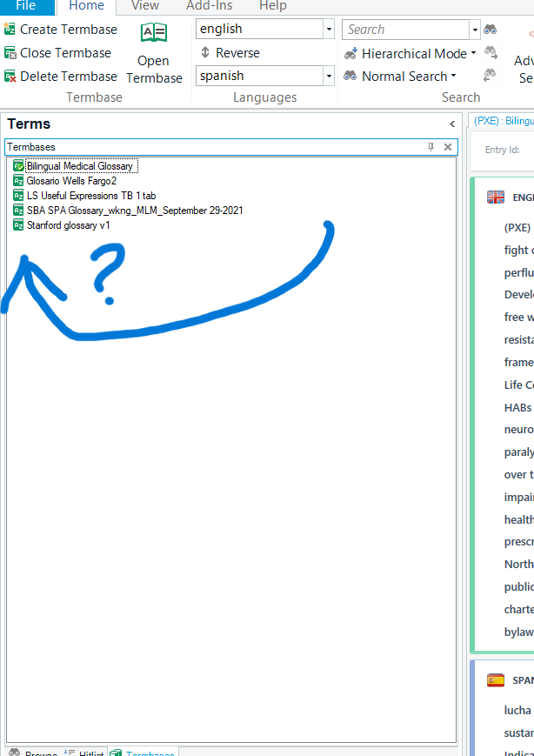534x756 pixels.
Task: Switch to the Browse bottom tab
Action: point(34,753)
